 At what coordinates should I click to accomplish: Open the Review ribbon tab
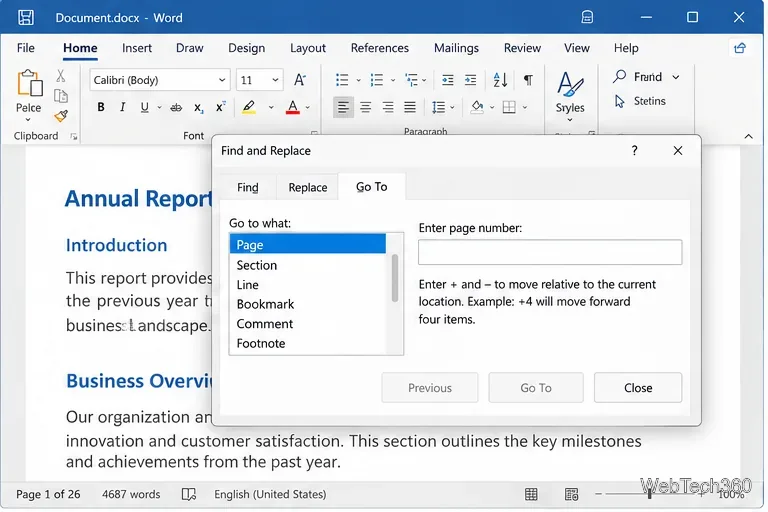pos(522,48)
